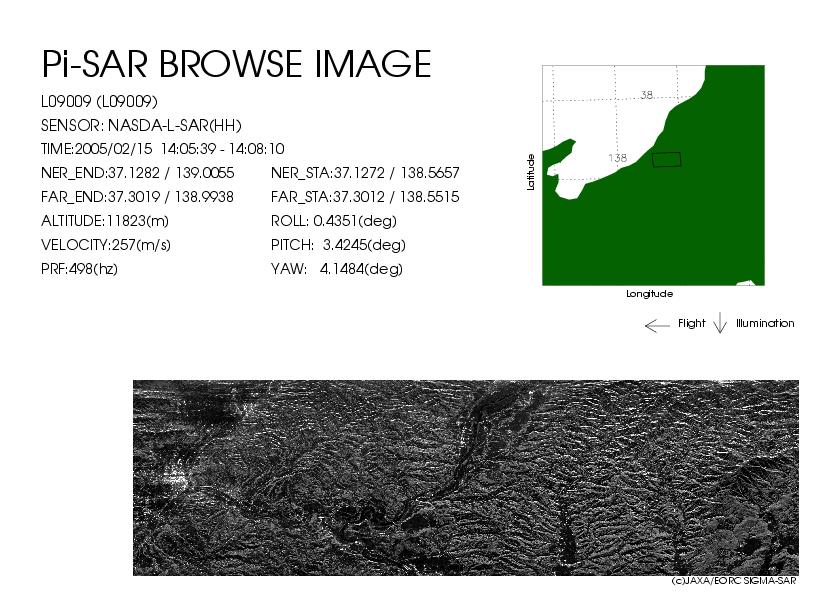This screenshot has height=595, width=822.
Task: Open the grayscale SAR browse image strip
Action: click(x=466, y=478)
